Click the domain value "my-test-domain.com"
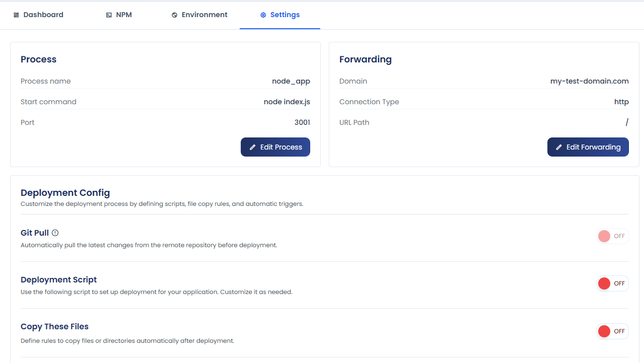The width and height of the screenshot is (644, 363). [590, 81]
